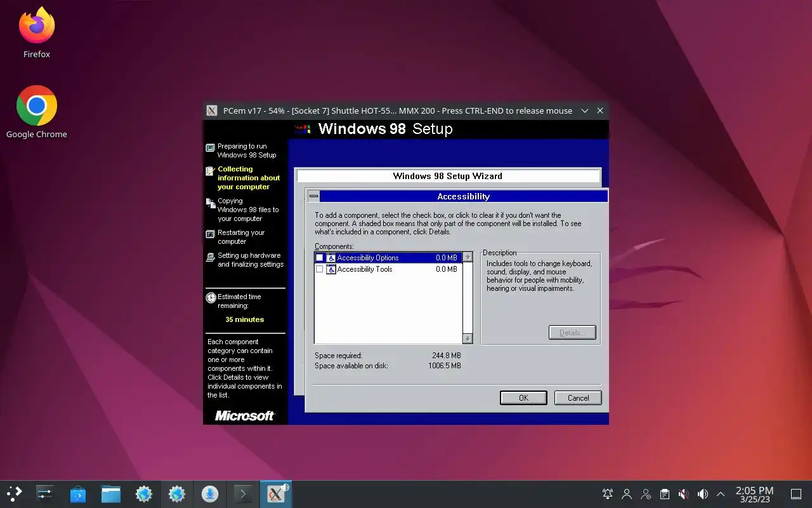
Task: Open the clipboard tray icon
Action: pos(664,494)
